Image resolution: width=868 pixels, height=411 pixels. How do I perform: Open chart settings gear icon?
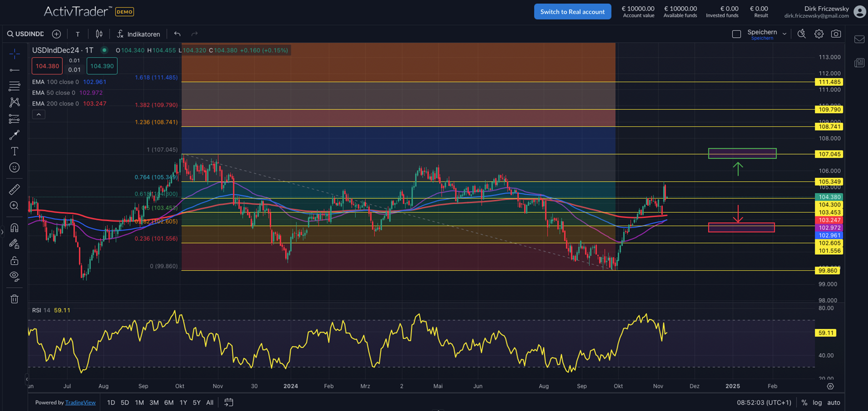[819, 34]
